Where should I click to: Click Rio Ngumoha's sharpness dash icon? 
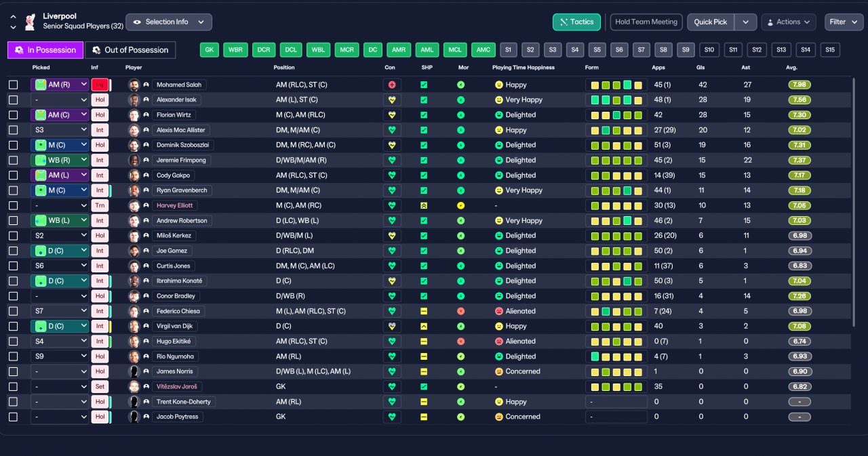point(424,356)
